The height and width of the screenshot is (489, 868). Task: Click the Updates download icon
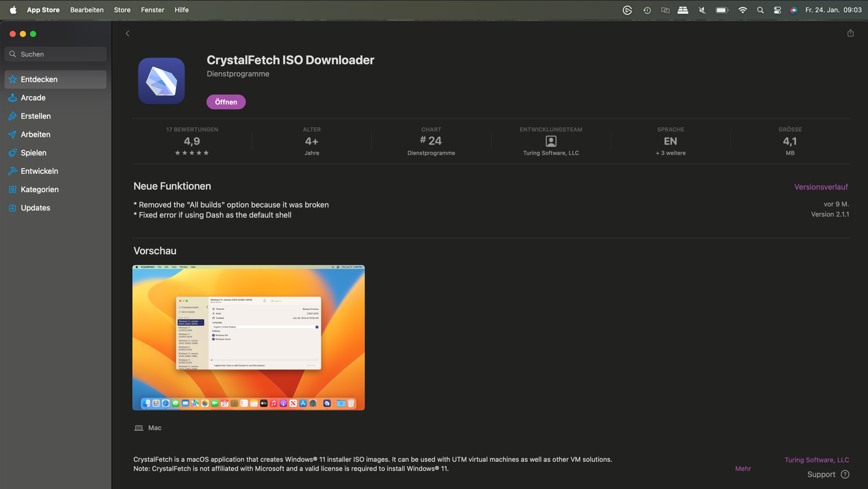click(12, 208)
